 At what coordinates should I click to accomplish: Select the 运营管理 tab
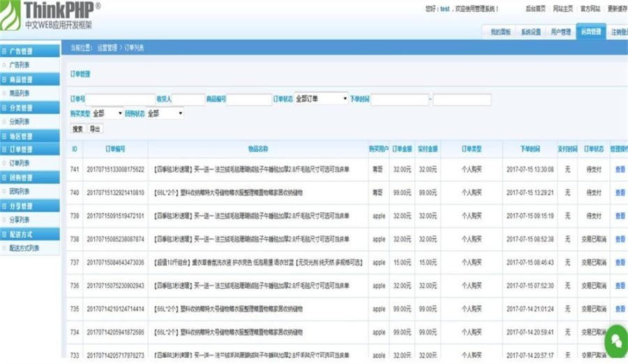pos(591,31)
